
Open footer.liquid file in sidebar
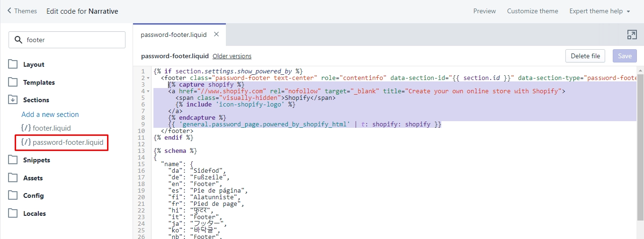46,128
